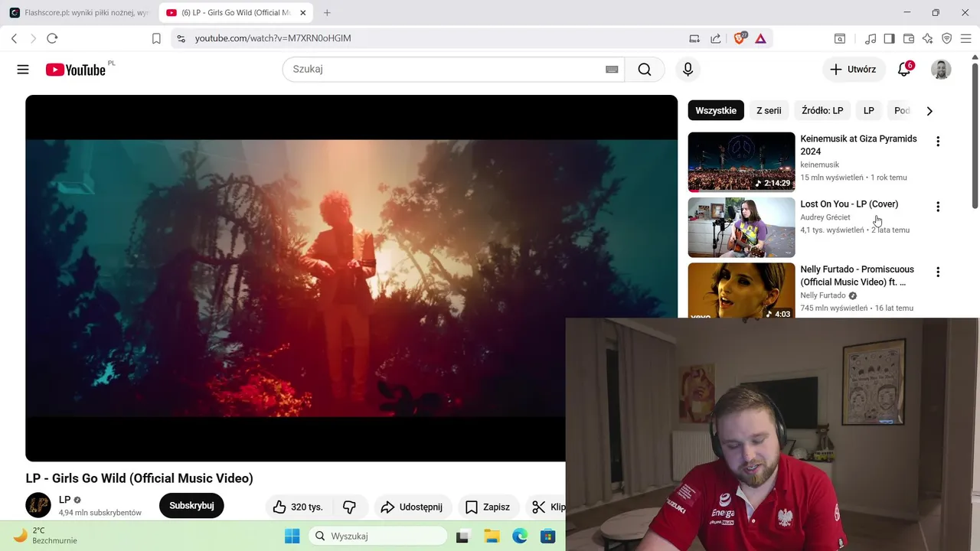The image size is (980, 551).
Task: Open the Brave main menu icon
Action: (965, 38)
